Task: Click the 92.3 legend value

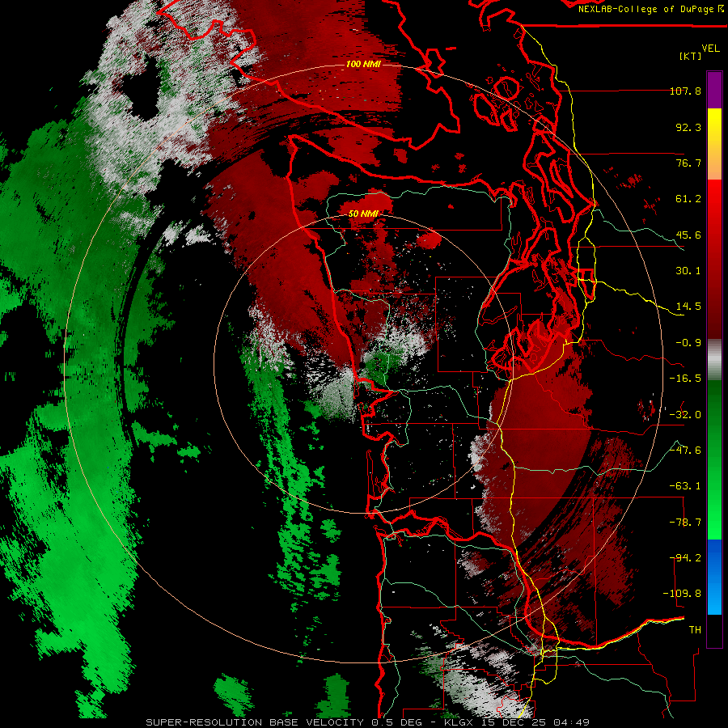Action: tap(688, 127)
